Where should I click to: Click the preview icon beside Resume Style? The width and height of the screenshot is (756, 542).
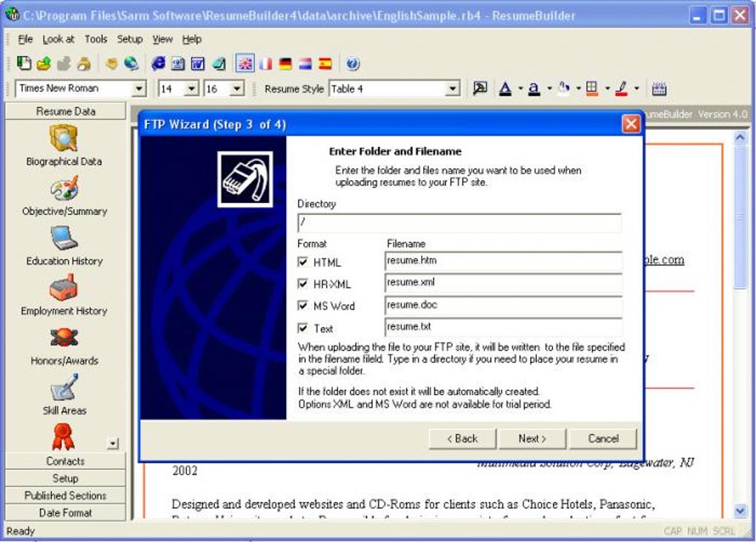(480, 88)
